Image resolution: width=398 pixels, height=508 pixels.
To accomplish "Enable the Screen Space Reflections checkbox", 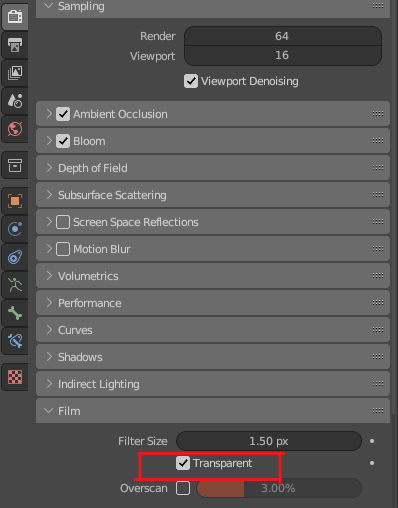I will tap(63, 222).
